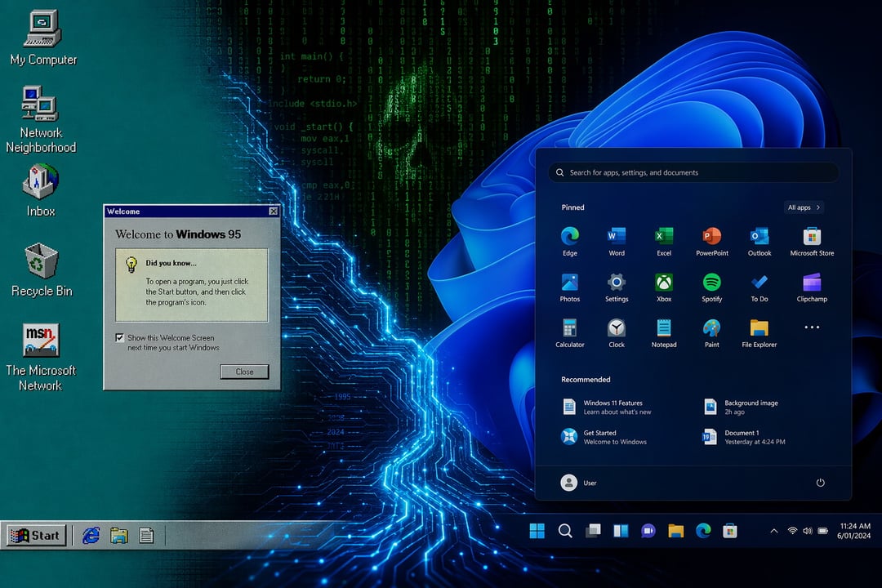Screen dimensions: 882x588
Task: Click the 11:24 AM clock and date
Action: pos(854,531)
